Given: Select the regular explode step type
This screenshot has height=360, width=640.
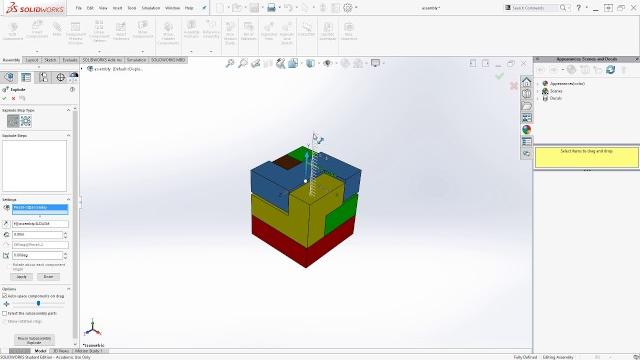Looking at the screenshot, I should pos(13,121).
